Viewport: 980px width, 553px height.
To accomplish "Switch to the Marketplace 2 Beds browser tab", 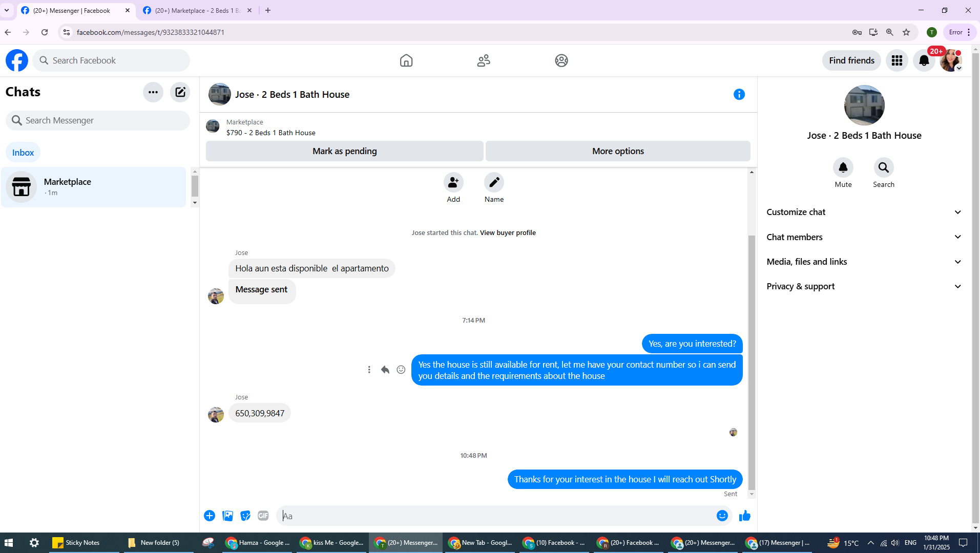I will click(197, 11).
